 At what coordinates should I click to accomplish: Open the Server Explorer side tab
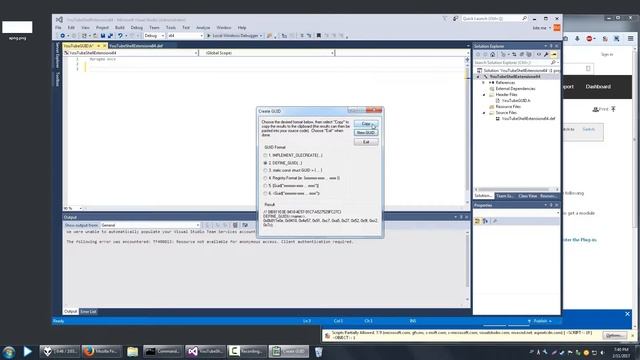coord(57,55)
